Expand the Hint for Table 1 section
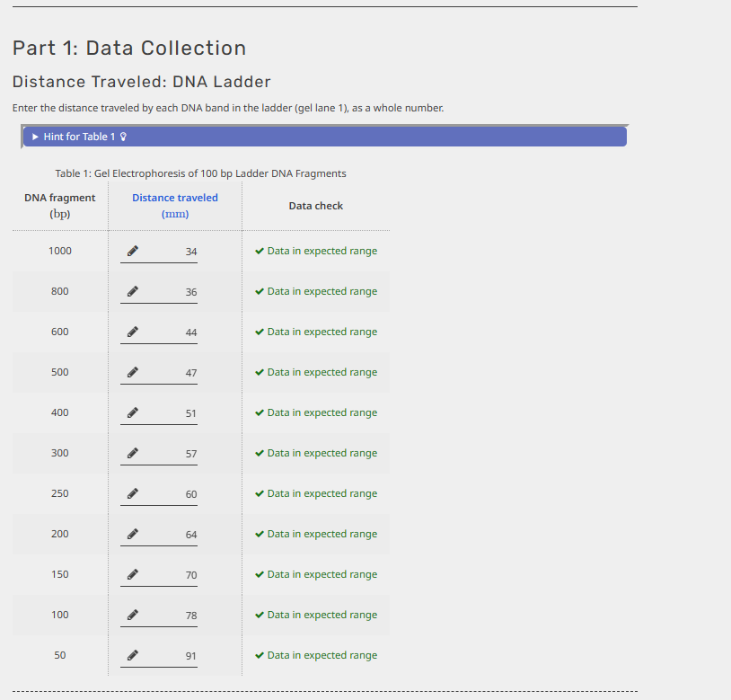This screenshot has height=700, width=731. [x=79, y=136]
